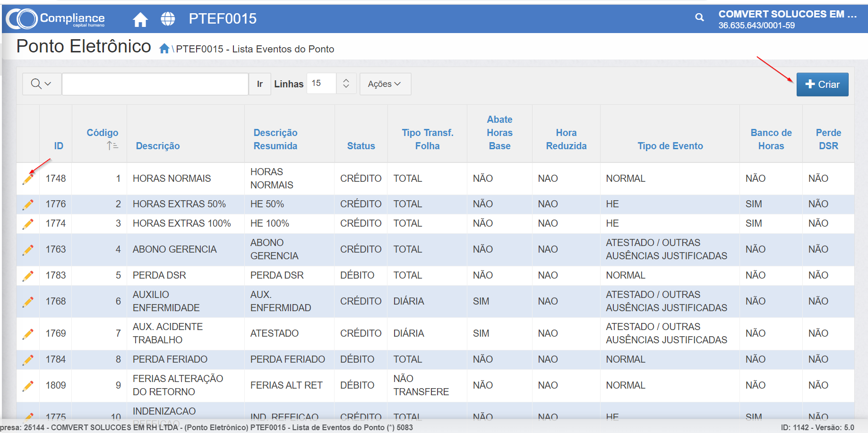Click the ID cell 1768
The height and width of the screenshot is (433, 868).
coord(56,301)
